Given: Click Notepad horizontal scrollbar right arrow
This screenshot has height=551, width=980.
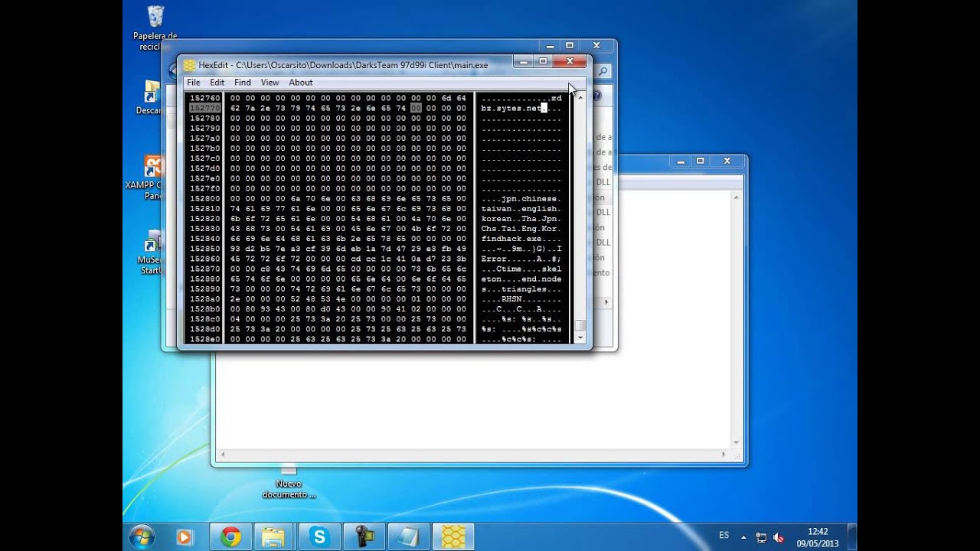Looking at the screenshot, I should pos(724,455).
